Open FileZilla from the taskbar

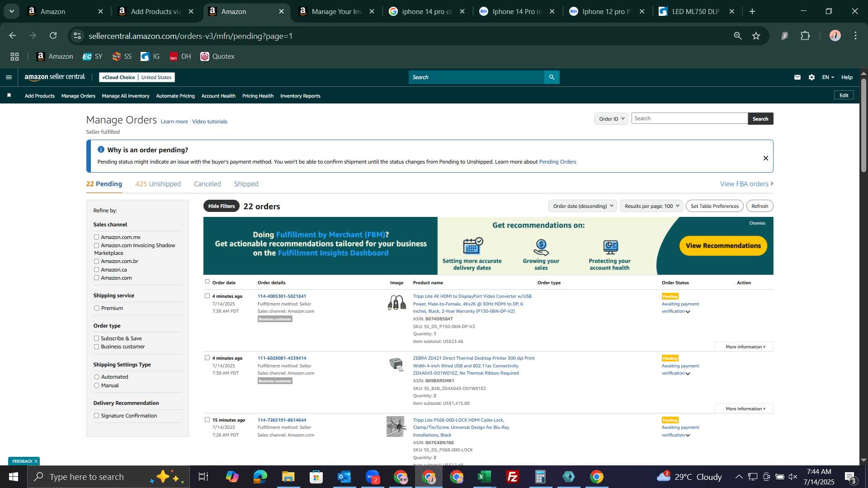click(x=513, y=477)
